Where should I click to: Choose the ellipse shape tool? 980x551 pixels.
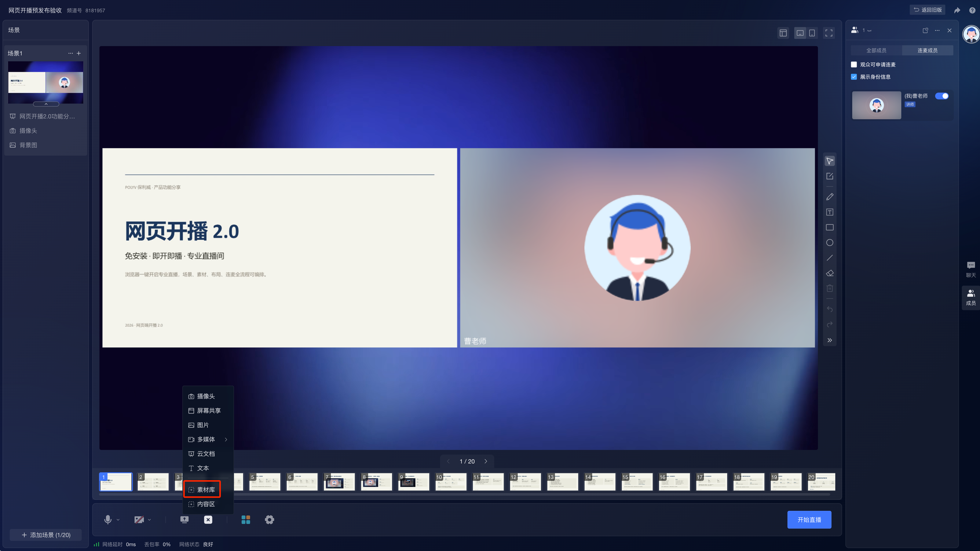(x=830, y=243)
